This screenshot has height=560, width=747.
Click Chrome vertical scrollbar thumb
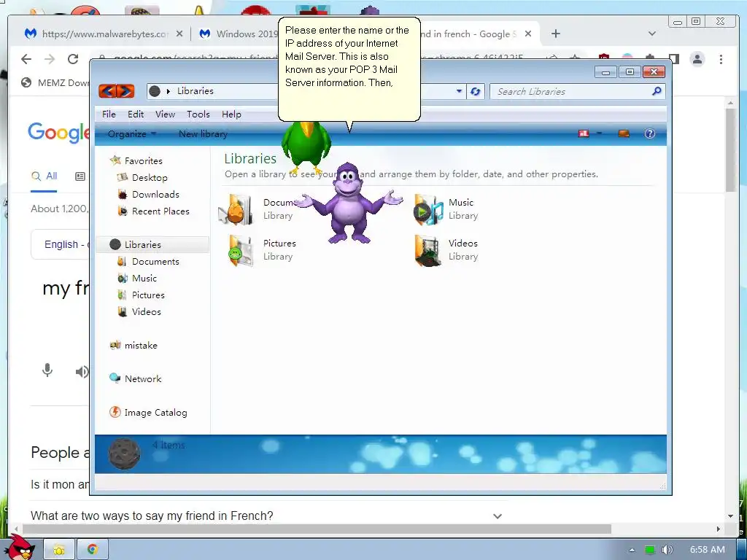[x=730, y=150]
